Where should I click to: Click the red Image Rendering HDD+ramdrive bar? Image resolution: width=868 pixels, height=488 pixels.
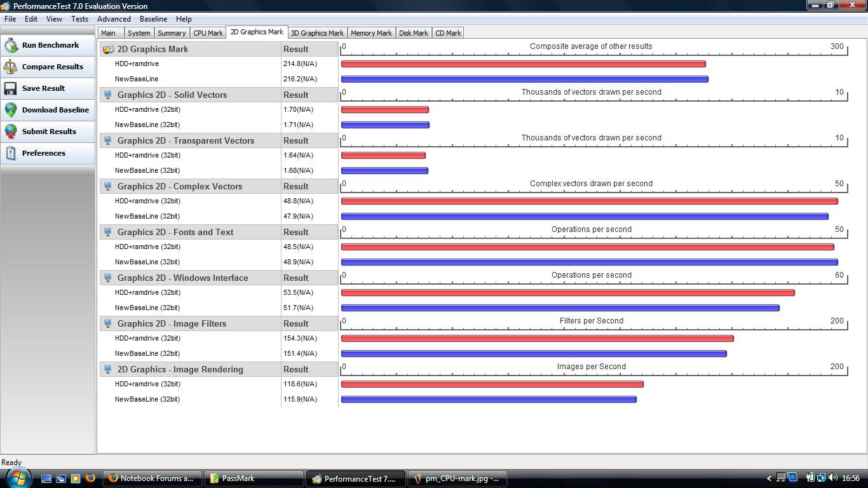click(x=492, y=384)
